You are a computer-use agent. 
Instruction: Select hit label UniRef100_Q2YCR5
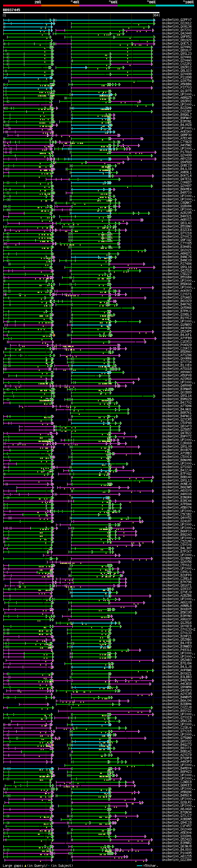(x=177, y=419)
